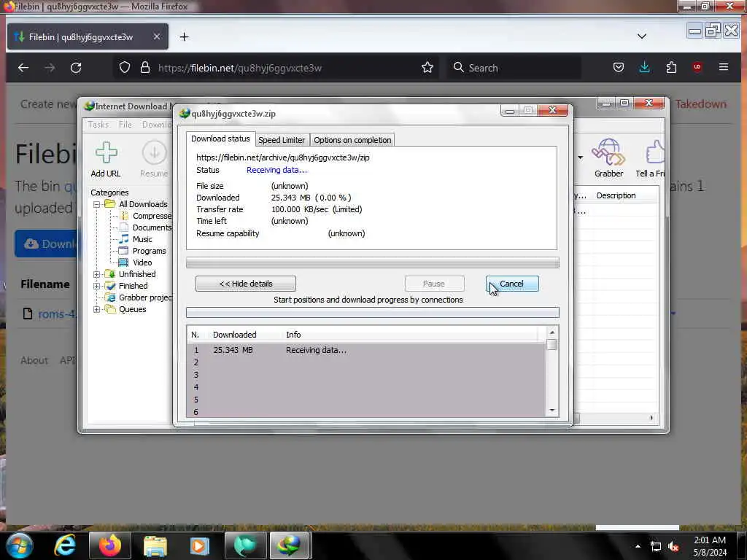Open a new Firefox tab with plus
This screenshot has width=747, height=560.
click(x=185, y=36)
